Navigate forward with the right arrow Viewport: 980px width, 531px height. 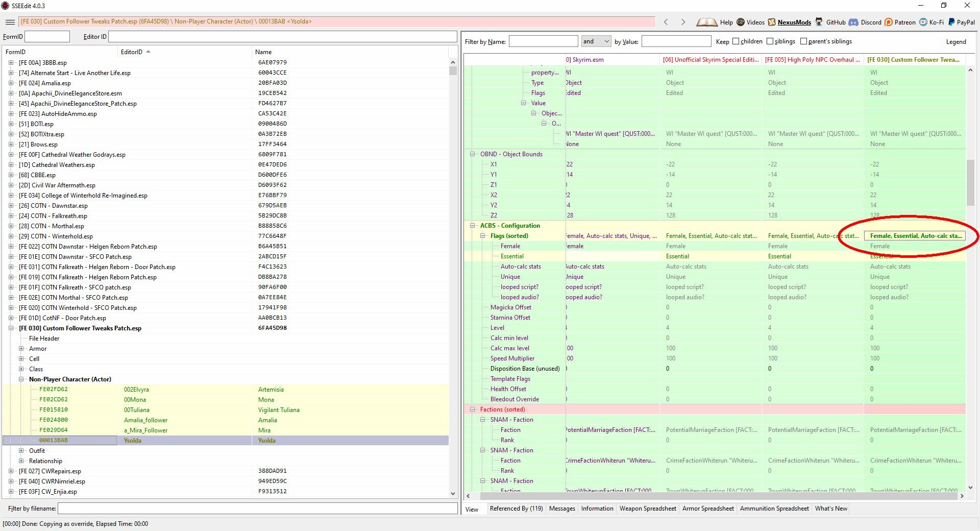[683, 22]
